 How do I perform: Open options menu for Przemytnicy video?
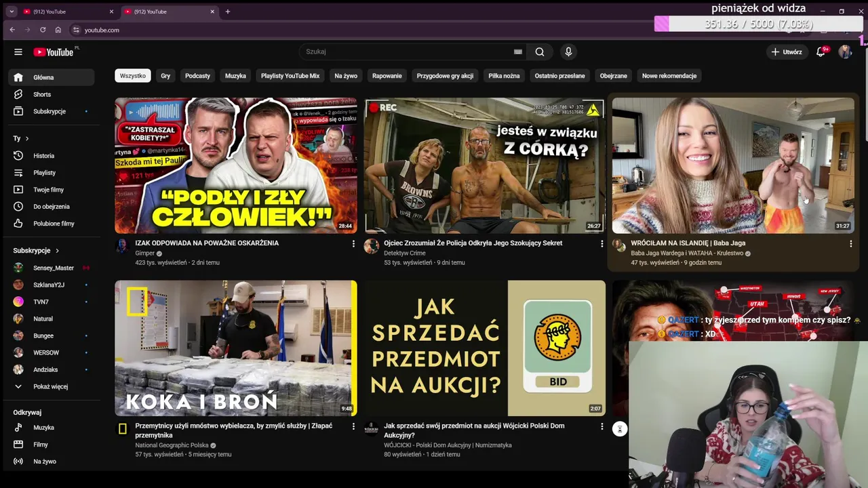(x=353, y=426)
